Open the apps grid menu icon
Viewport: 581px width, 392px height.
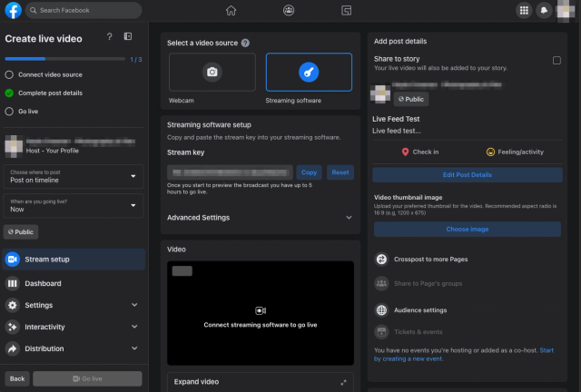[524, 10]
